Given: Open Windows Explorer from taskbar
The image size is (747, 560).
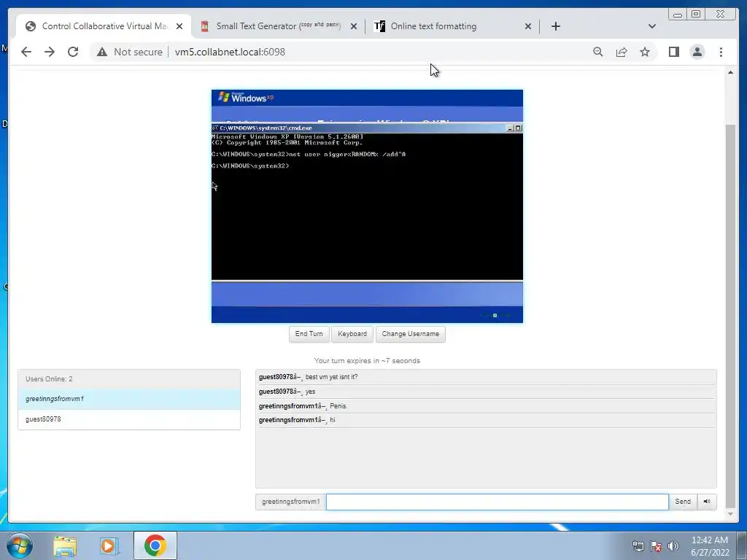Looking at the screenshot, I should click(x=65, y=545).
